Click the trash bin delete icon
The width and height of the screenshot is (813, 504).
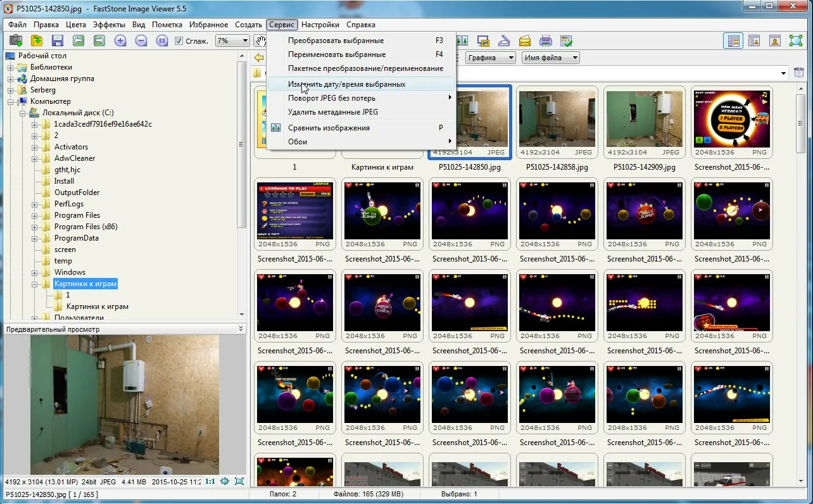[799, 73]
